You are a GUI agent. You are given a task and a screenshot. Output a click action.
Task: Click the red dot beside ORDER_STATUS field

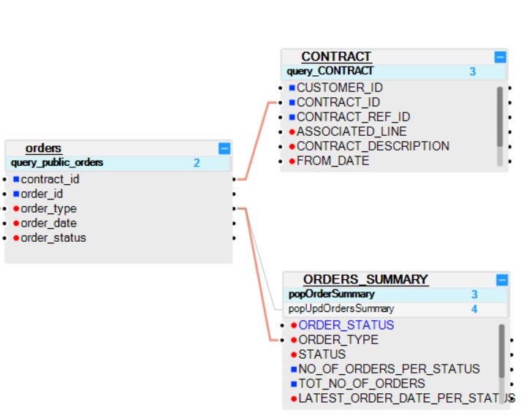point(294,325)
